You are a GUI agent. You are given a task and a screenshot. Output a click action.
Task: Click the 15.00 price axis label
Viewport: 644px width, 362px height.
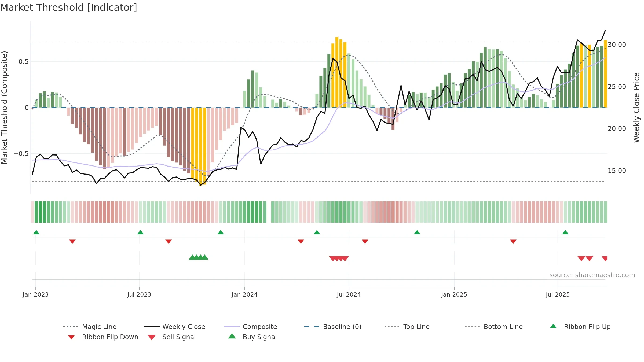pos(617,171)
